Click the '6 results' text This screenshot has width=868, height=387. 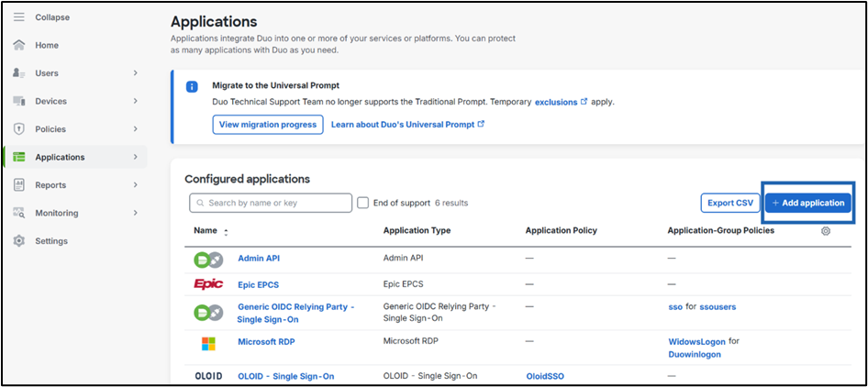[451, 204]
